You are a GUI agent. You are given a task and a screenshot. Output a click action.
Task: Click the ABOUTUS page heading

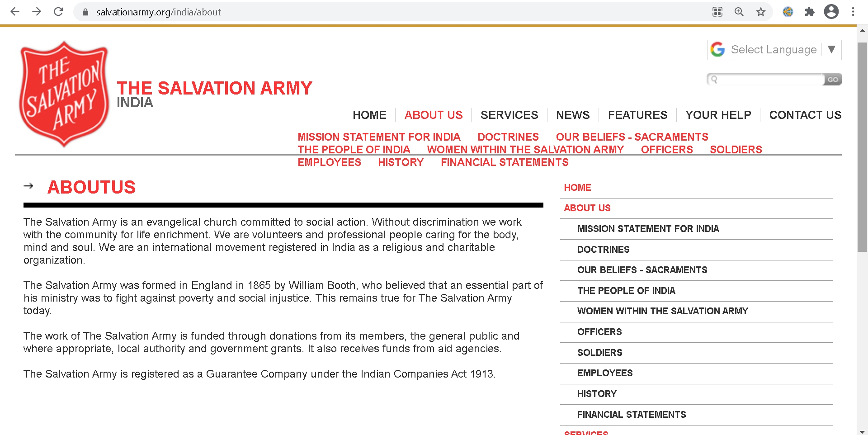91,187
